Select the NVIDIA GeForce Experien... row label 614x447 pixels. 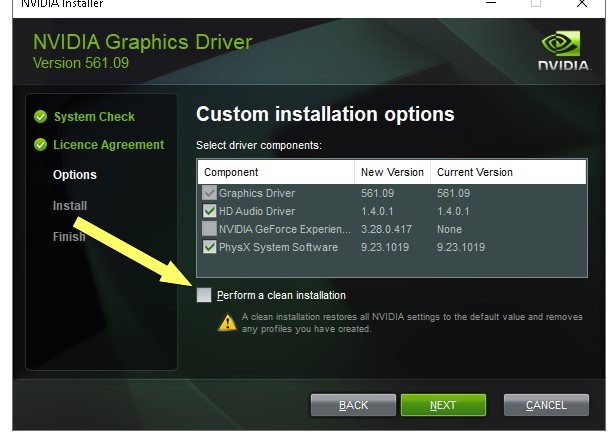[285, 229]
